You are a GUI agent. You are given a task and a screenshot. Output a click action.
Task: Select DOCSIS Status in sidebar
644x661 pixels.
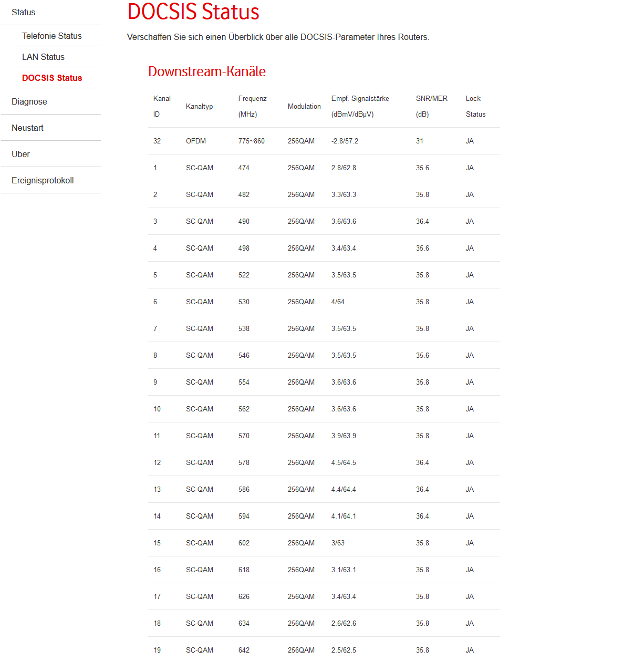(52, 78)
